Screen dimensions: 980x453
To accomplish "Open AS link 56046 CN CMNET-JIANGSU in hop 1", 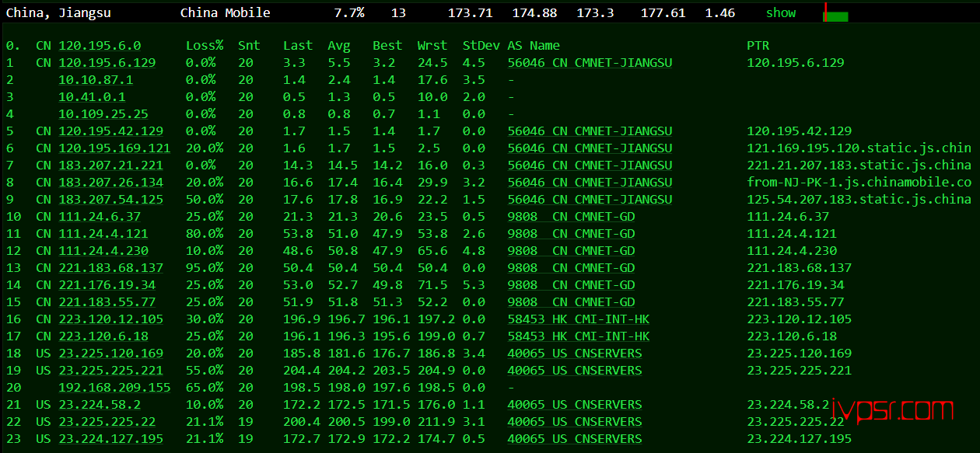I will pos(590,63).
